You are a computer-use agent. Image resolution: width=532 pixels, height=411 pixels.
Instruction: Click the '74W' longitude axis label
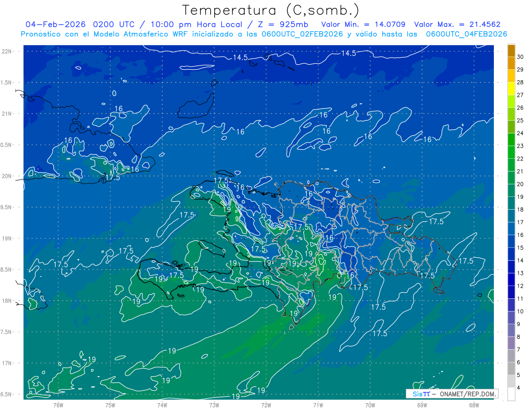(x=162, y=405)
